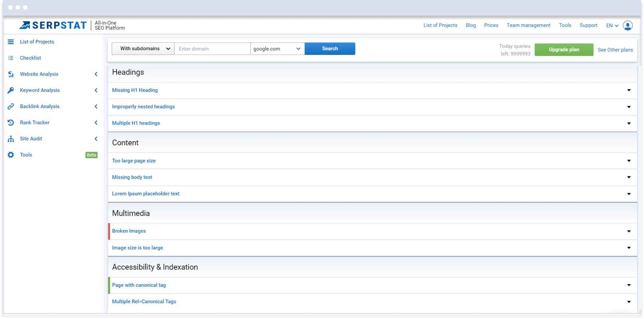
Task: Open the google.com search engine dropdown
Action: [277, 49]
